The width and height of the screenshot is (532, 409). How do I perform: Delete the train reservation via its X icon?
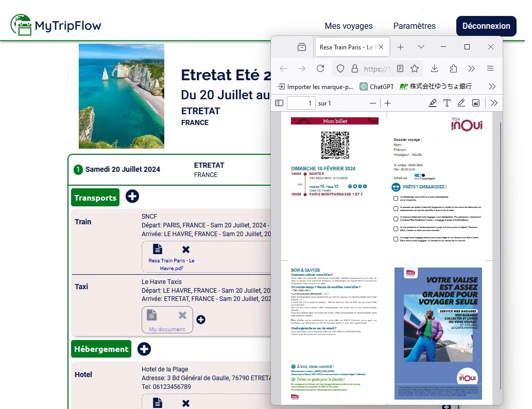point(185,249)
